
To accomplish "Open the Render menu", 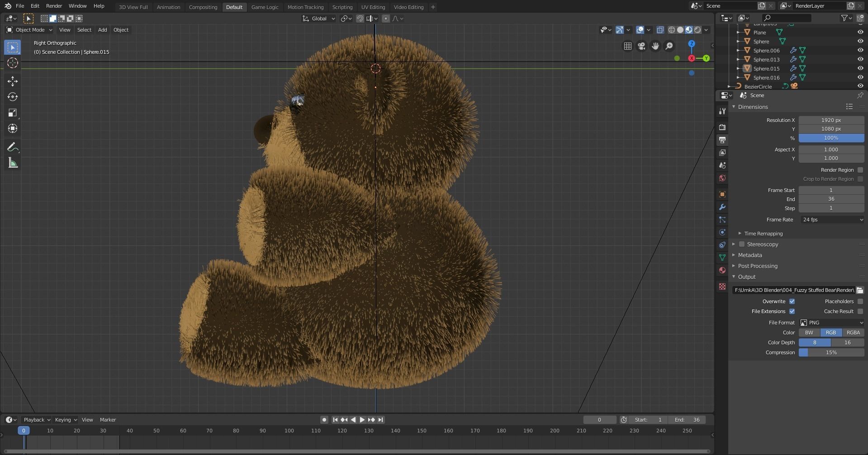I will pos(54,6).
